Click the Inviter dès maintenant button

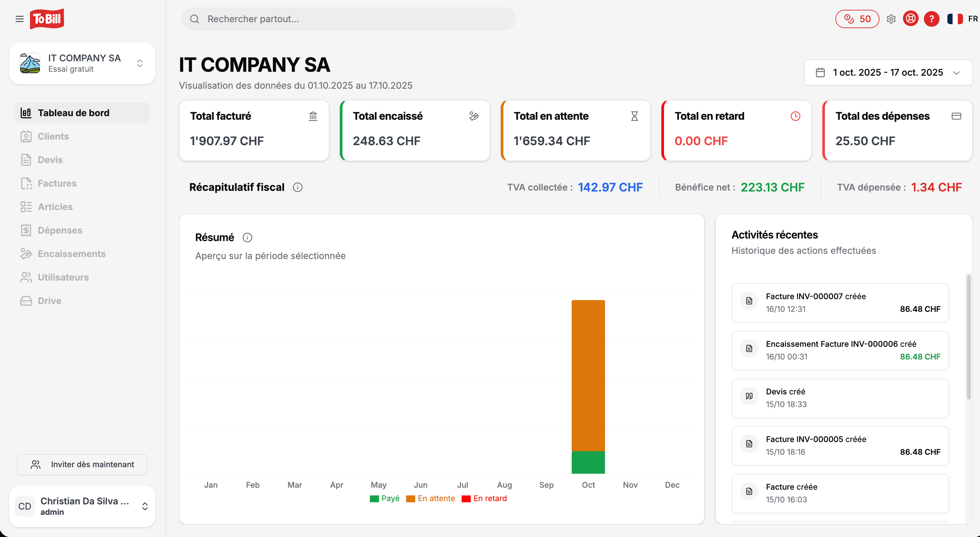pyautogui.click(x=82, y=464)
